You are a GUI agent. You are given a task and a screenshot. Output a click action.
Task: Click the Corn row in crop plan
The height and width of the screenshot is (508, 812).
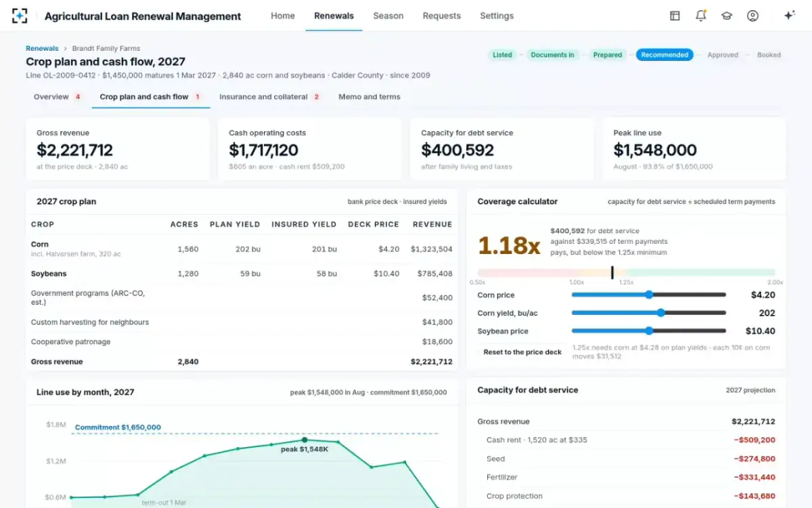point(242,249)
